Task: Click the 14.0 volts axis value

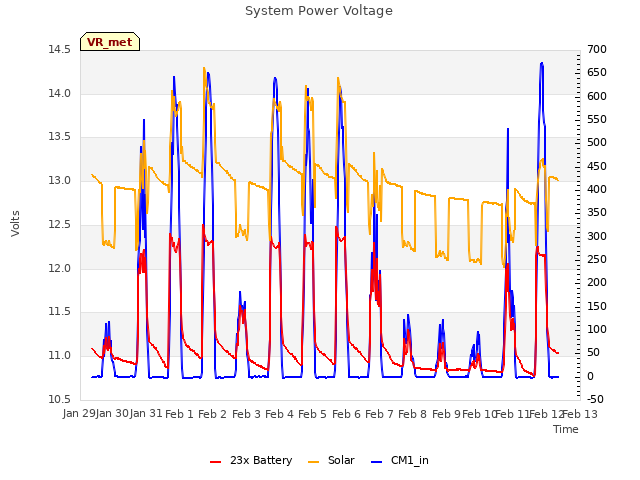Action: [x=59, y=93]
